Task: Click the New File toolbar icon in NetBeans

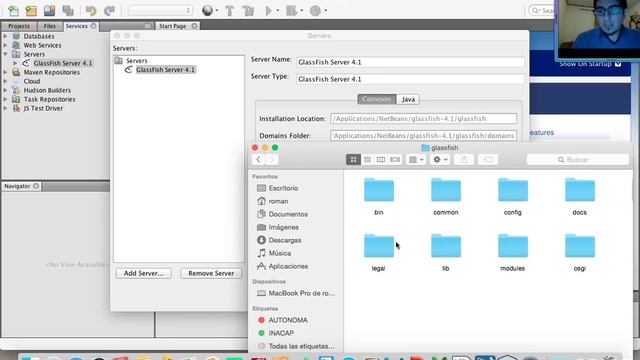Action: click(x=13, y=11)
